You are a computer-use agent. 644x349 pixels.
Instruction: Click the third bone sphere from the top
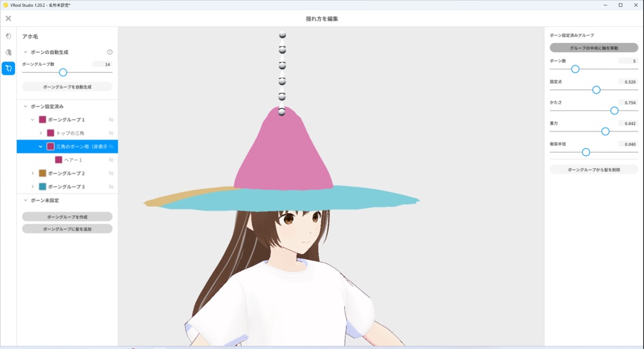pos(282,65)
